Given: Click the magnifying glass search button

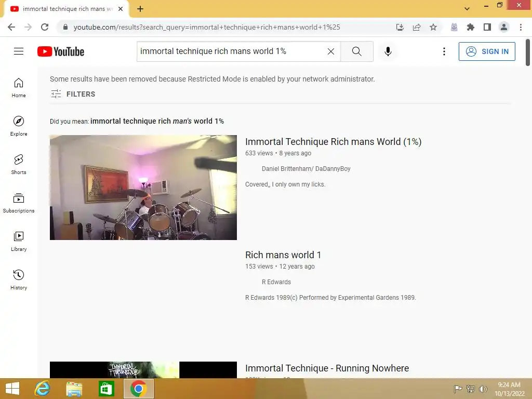Looking at the screenshot, I should [356, 51].
